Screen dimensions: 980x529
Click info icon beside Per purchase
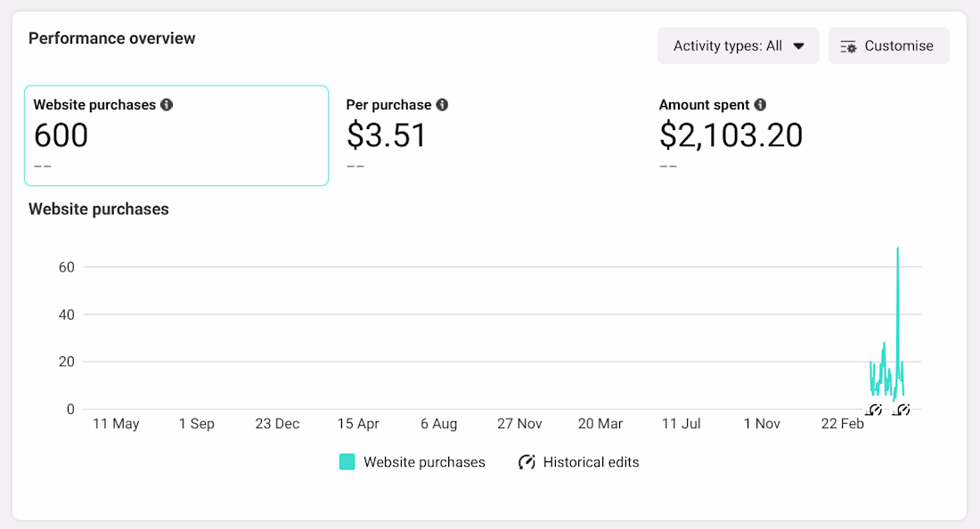point(442,105)
